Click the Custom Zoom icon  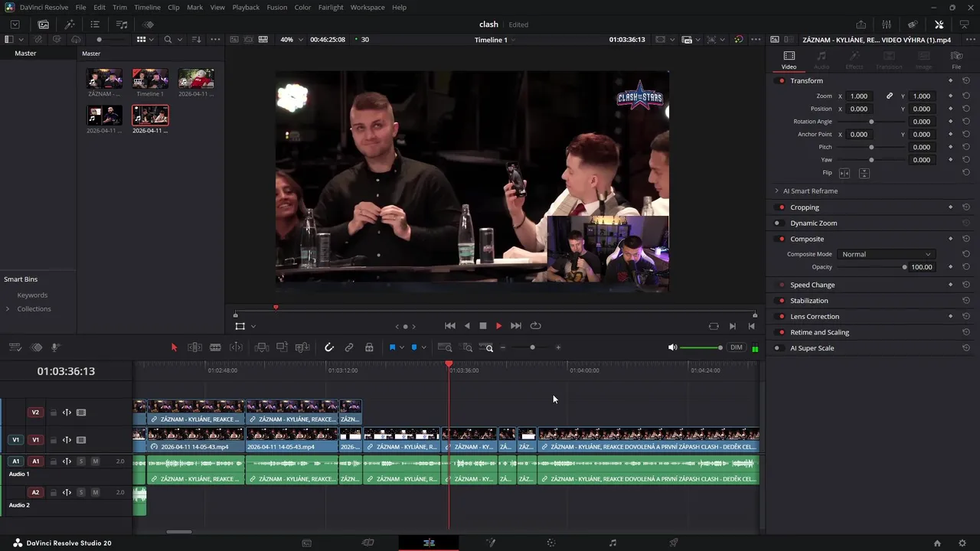point(486,347)
